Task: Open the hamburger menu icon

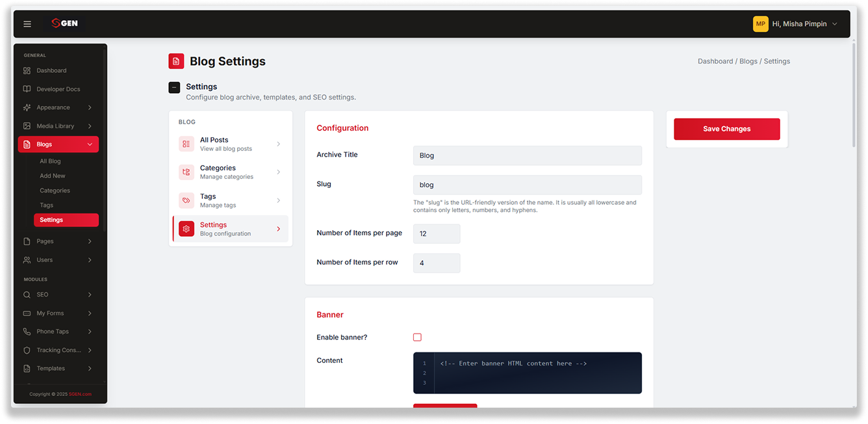Action: point(27,24)
